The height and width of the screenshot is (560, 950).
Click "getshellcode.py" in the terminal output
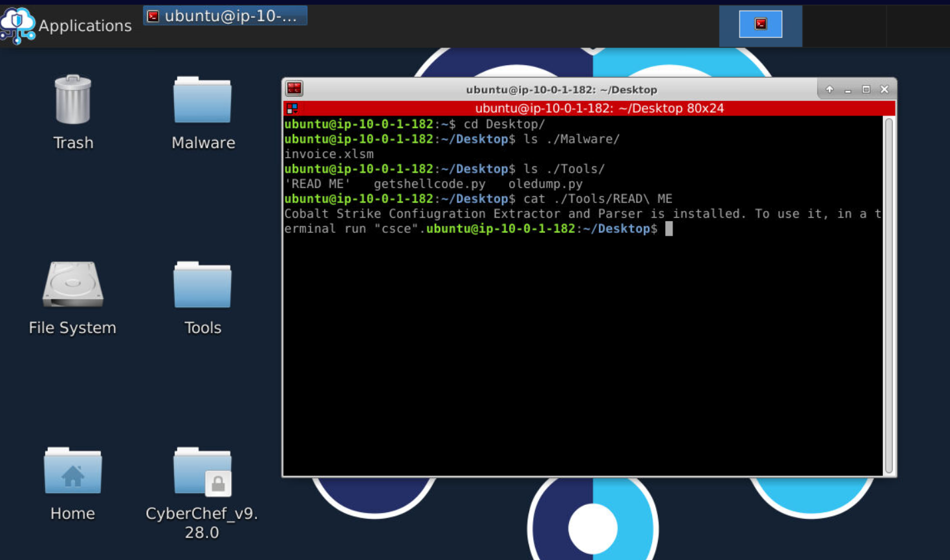(x=430, y=184)
